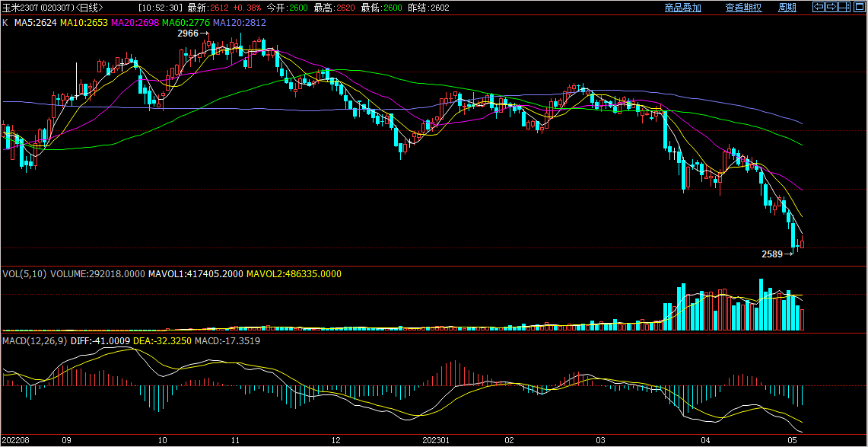Click the 2589 low price marker

[772, 254]
